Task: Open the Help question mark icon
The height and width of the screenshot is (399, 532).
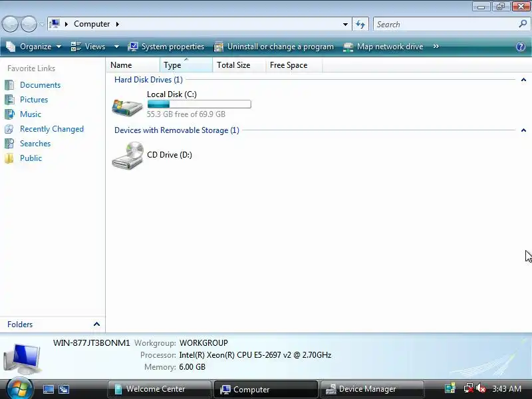Action: click(x=521, y=47)
